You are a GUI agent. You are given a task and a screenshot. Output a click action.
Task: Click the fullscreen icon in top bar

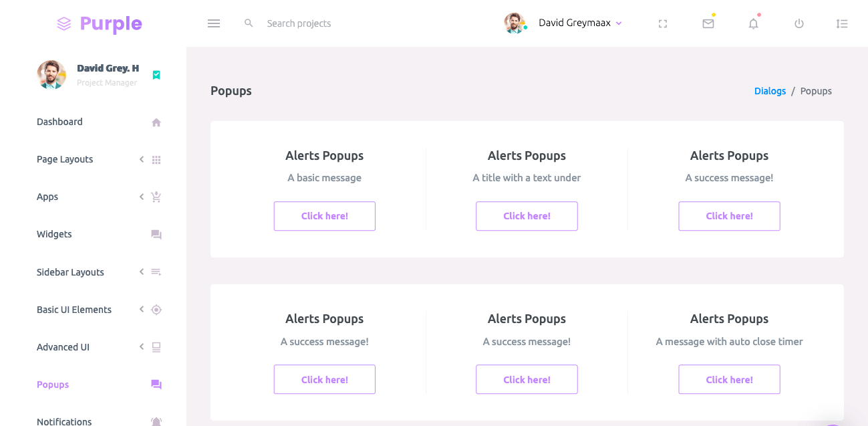coord(663,23)
